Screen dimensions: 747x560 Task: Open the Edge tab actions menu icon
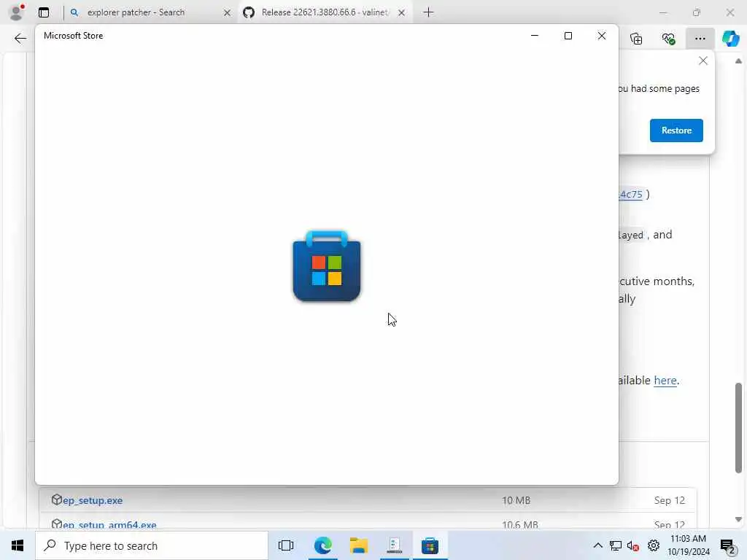(x=44, y=12)
